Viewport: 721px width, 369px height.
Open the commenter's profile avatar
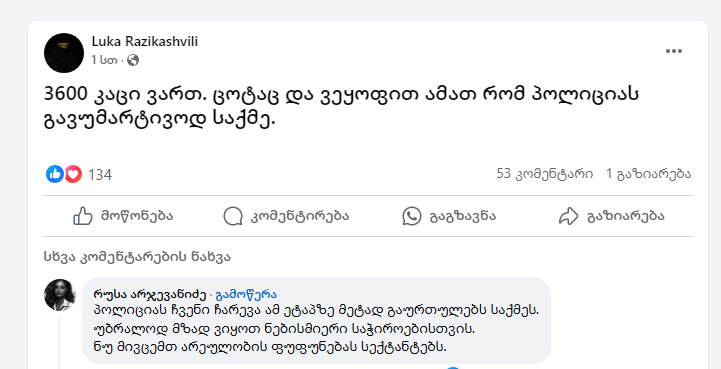point(60,294)
